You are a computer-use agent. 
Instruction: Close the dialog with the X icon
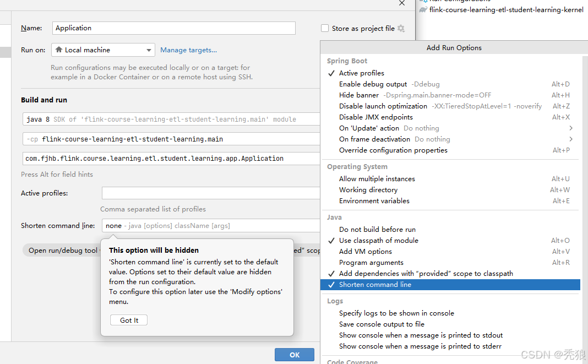click(401, 3)
